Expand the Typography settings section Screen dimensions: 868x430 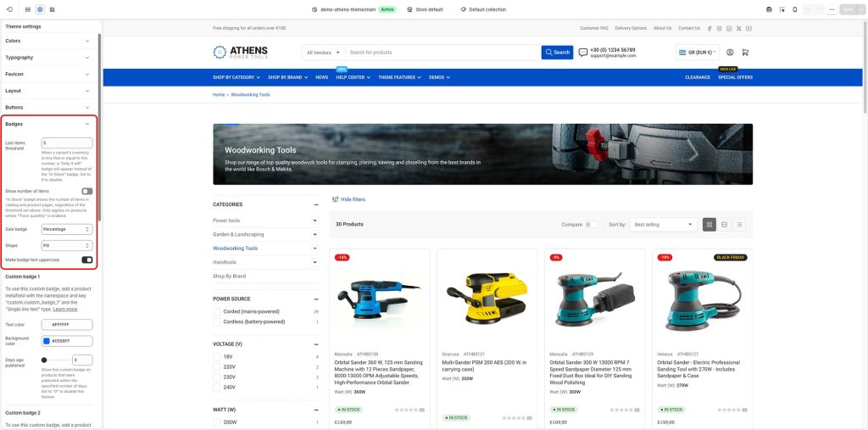47,58
